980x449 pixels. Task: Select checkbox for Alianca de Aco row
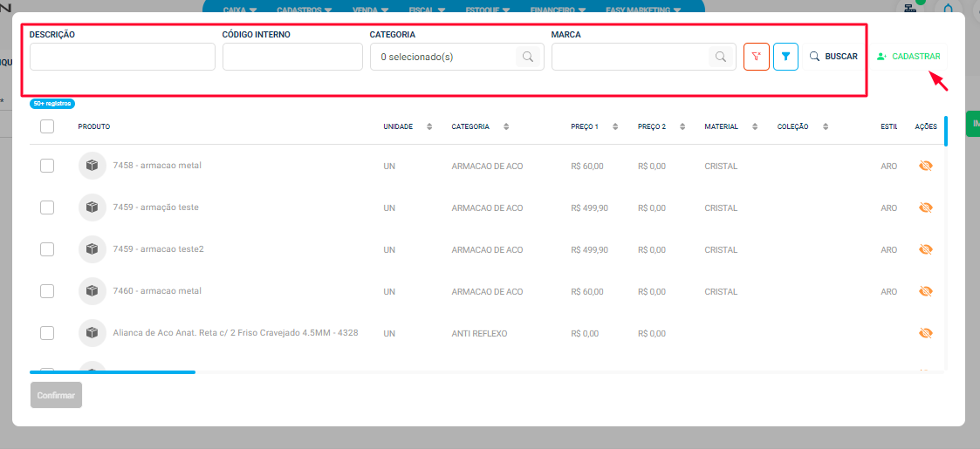pos(47,333)
